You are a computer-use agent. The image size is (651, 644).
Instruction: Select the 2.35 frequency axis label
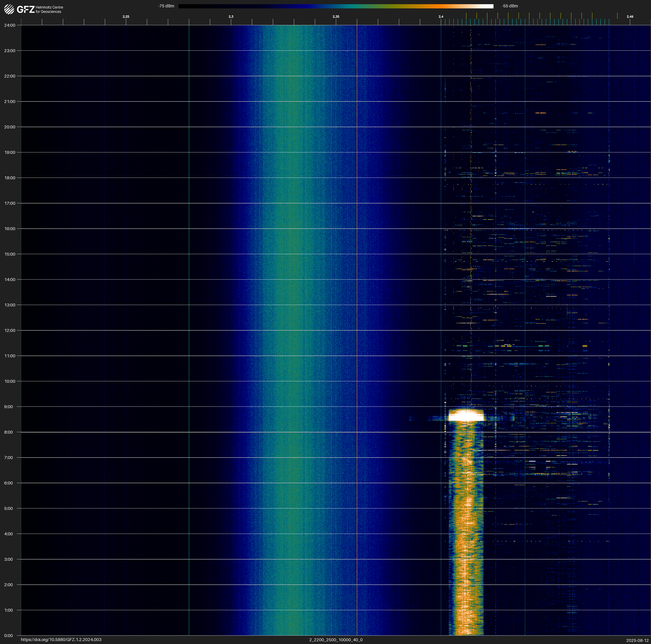click(336, 17)
